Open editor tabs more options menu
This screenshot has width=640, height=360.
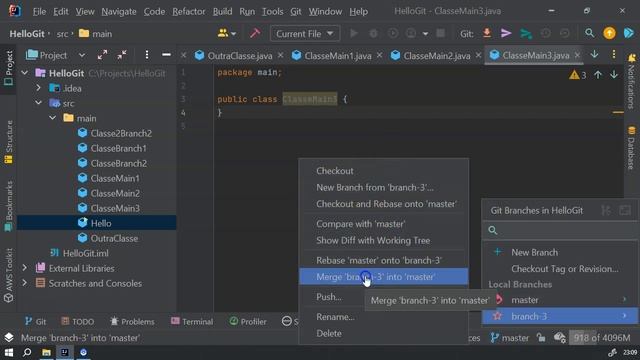click(614, 55)
